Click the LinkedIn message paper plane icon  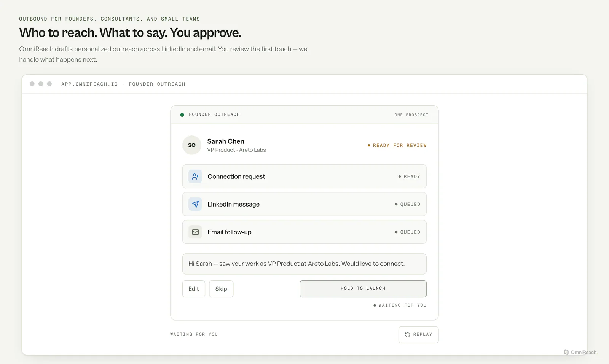pos(195,204)
